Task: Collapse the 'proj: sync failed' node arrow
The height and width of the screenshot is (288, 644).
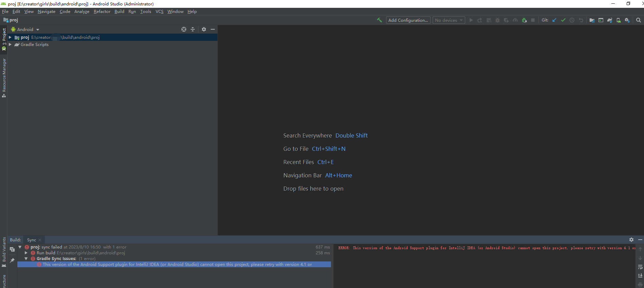Action: [20, 247]
